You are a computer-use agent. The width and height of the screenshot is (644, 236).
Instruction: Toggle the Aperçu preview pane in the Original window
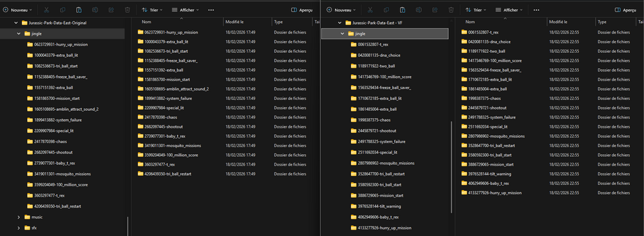[x=302, y=10]
